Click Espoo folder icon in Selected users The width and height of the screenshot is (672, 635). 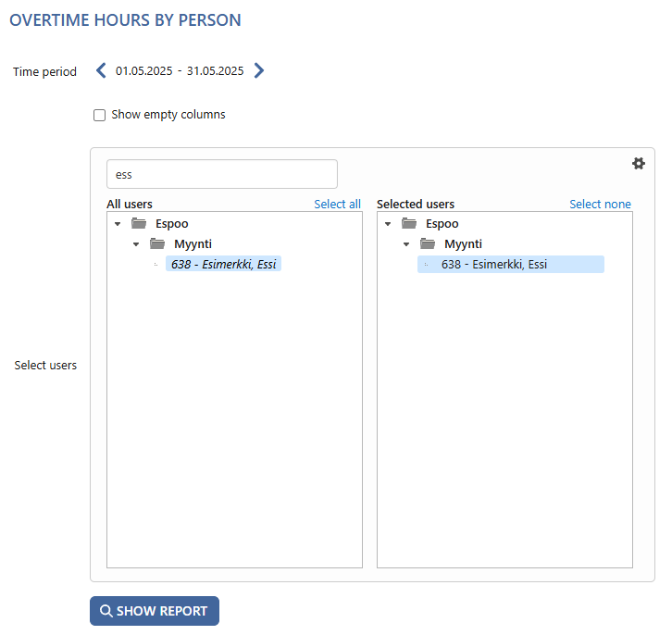coord(409,223)
